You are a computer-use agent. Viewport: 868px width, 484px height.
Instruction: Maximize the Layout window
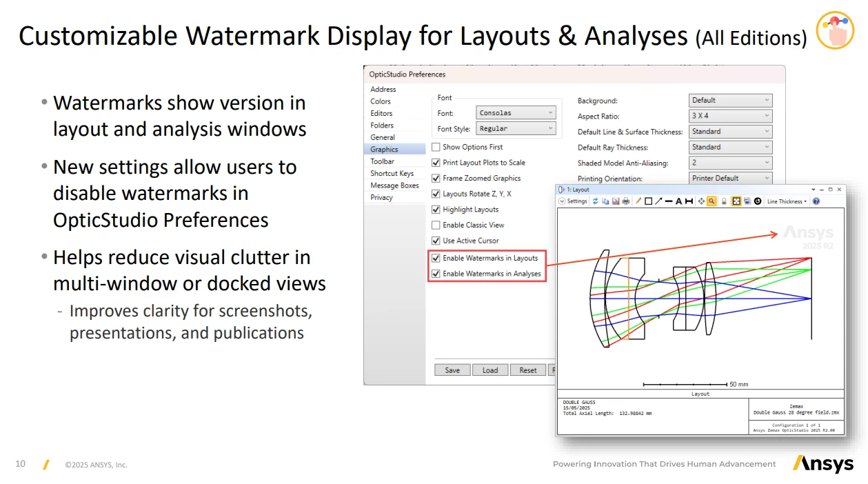[831, 190]
